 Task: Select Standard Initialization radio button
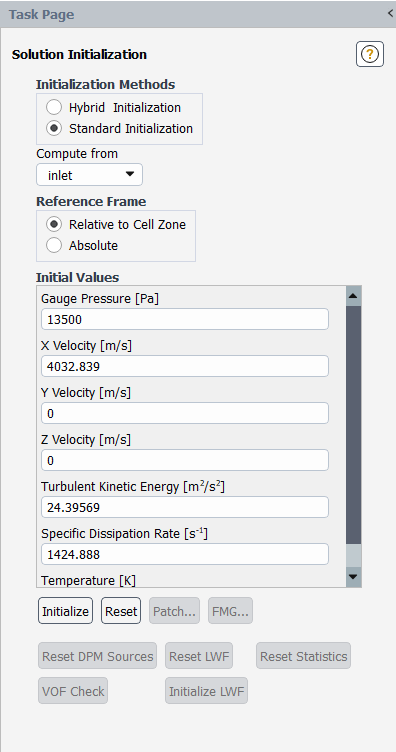(54, 129)
